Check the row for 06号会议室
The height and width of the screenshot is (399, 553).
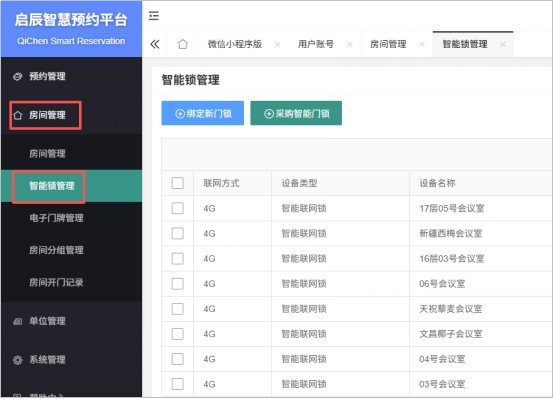[178, 284]
